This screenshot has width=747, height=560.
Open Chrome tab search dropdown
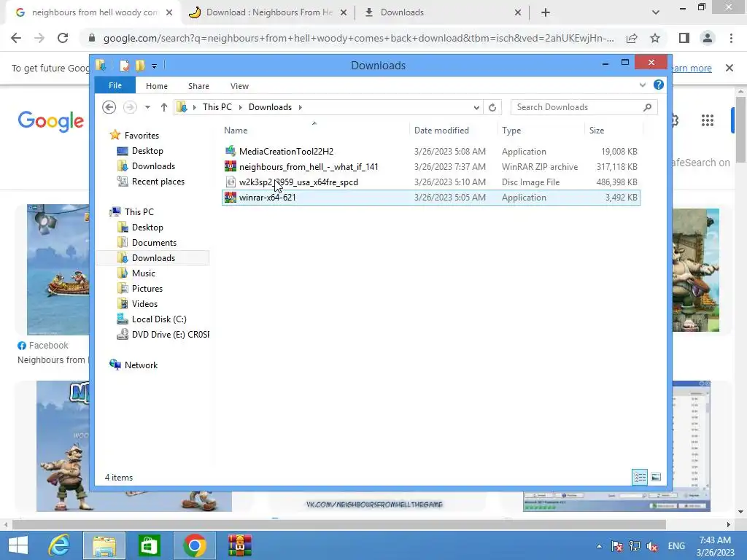[656, 12]
